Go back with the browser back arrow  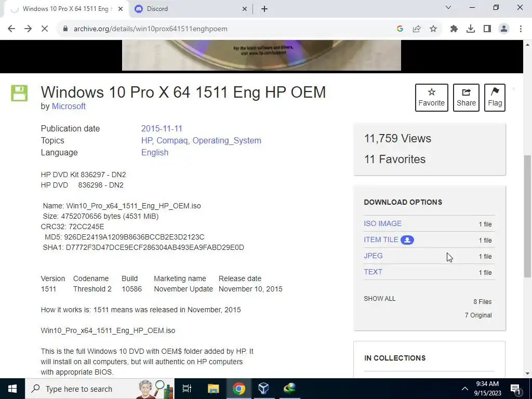click(x=11, y=29)
